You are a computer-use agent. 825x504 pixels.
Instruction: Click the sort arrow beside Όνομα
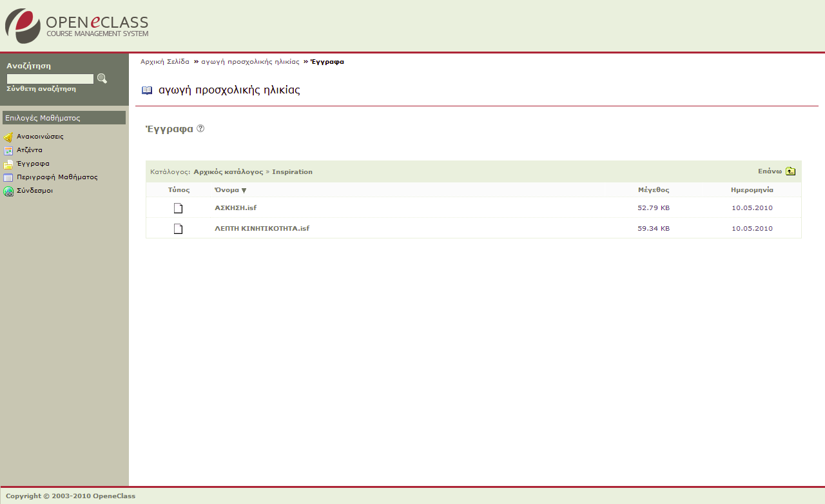point(244,191)
